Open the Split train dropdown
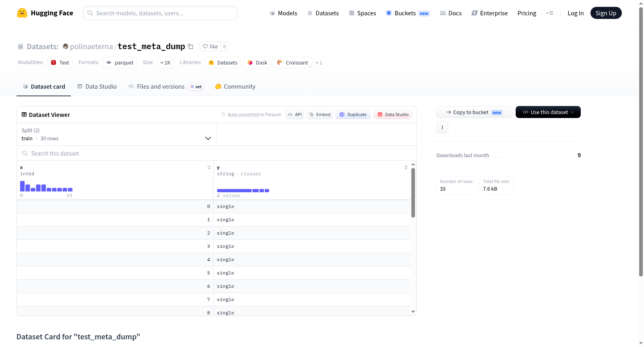The height and width of the screenshot is (347, 644). [116, 134]
